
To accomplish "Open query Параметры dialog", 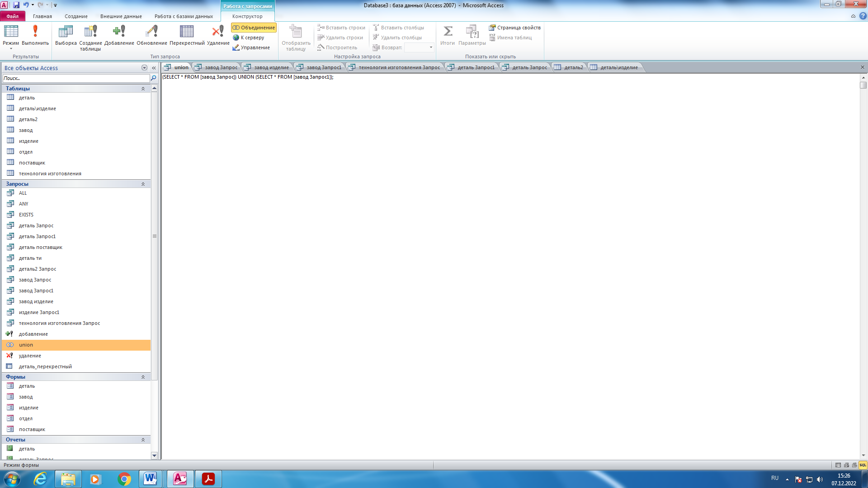I will click(472, 35).
